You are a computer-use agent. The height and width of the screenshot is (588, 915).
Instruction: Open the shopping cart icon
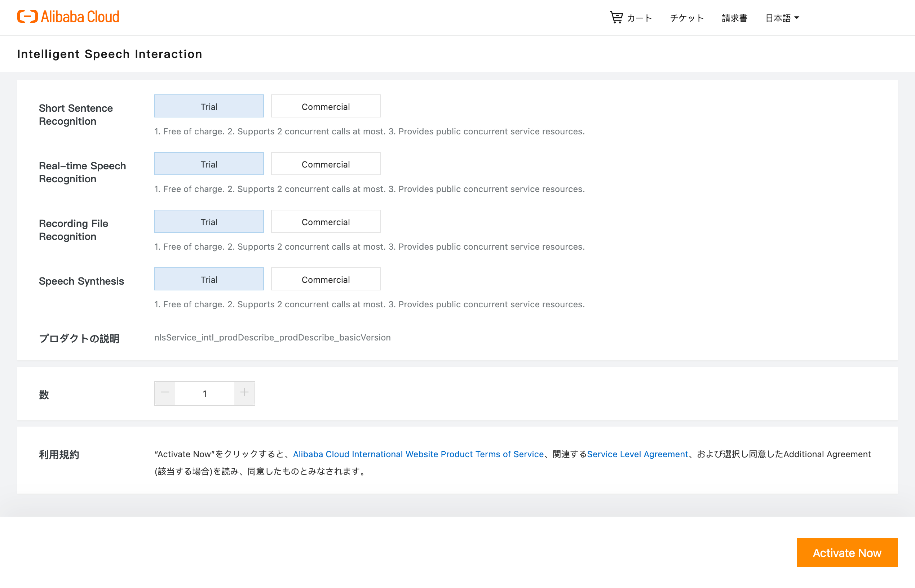coord(616,18)
